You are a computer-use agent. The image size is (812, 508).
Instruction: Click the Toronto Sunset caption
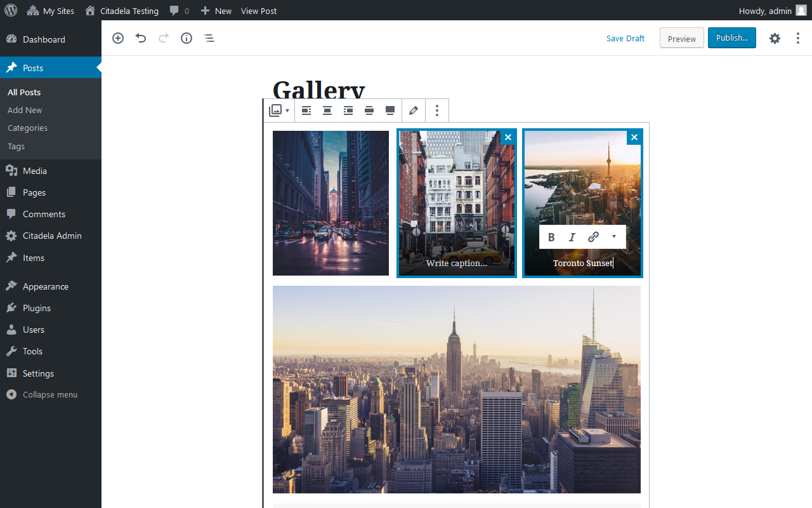coord(582,263)
